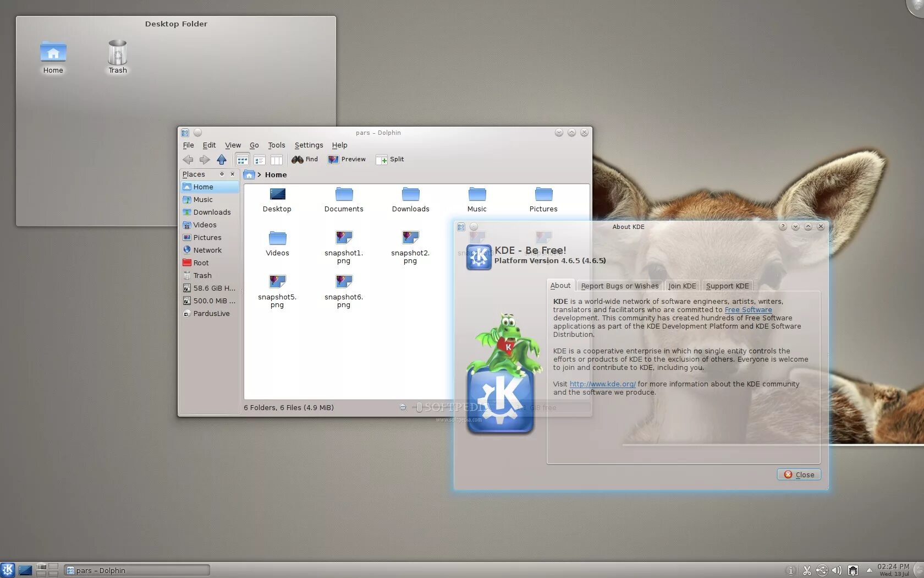Open Find with the binoculars button
Viewport: 924px width, 578px height.
[305, 160]
